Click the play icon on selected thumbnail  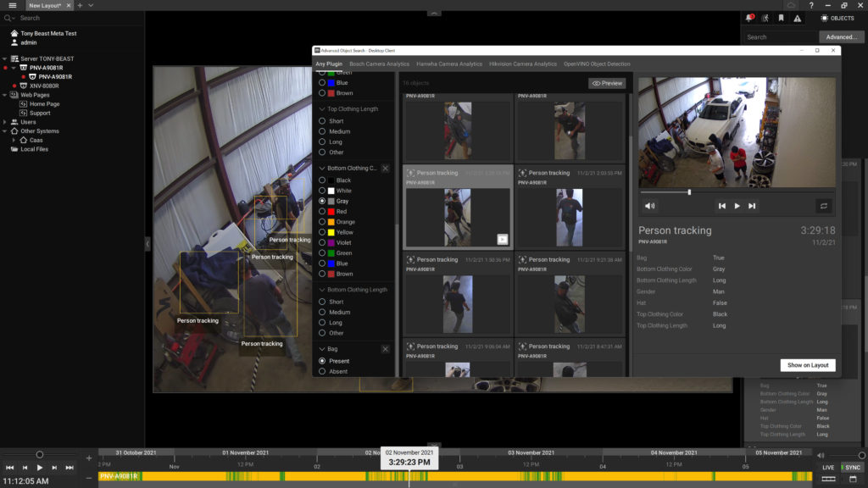[x=503, y=240]
